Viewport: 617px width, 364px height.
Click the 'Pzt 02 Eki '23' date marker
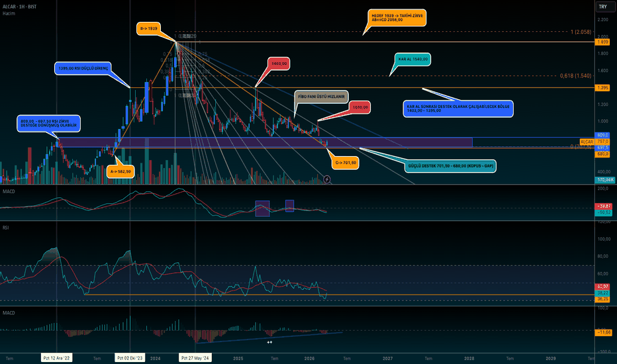coord(130,357)
